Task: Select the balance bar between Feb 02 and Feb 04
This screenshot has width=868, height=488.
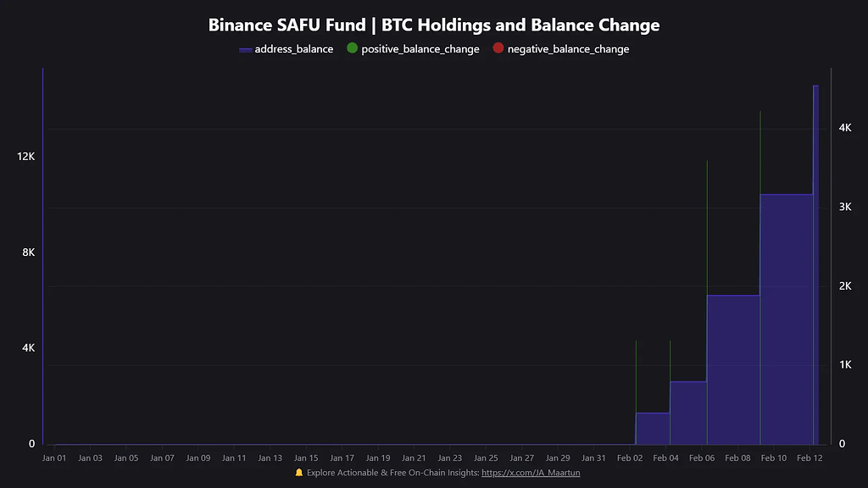Action: pos(653,428)
